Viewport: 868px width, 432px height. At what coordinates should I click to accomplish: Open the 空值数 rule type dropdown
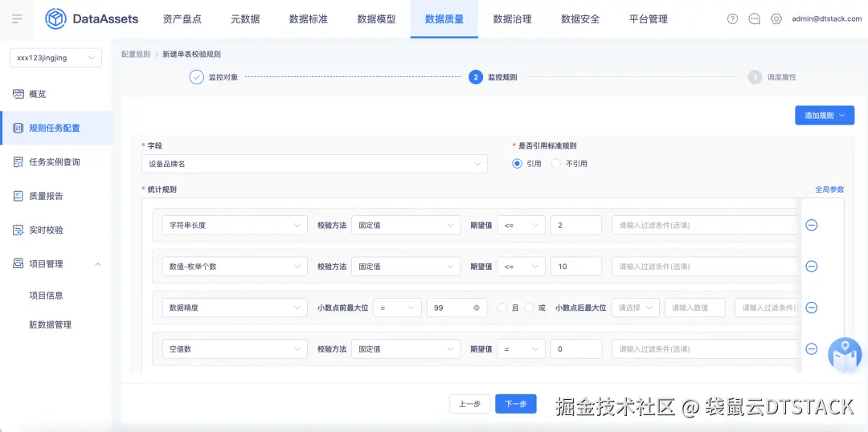coord(235,349)
